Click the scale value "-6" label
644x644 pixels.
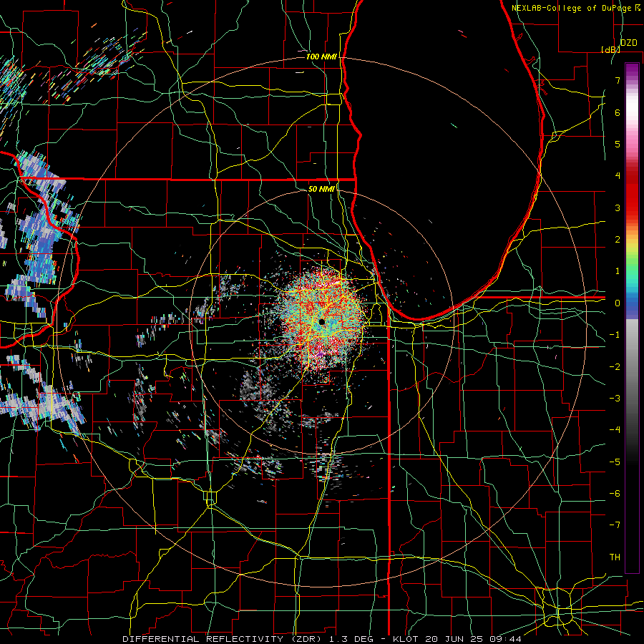click(x=615, y=493)
